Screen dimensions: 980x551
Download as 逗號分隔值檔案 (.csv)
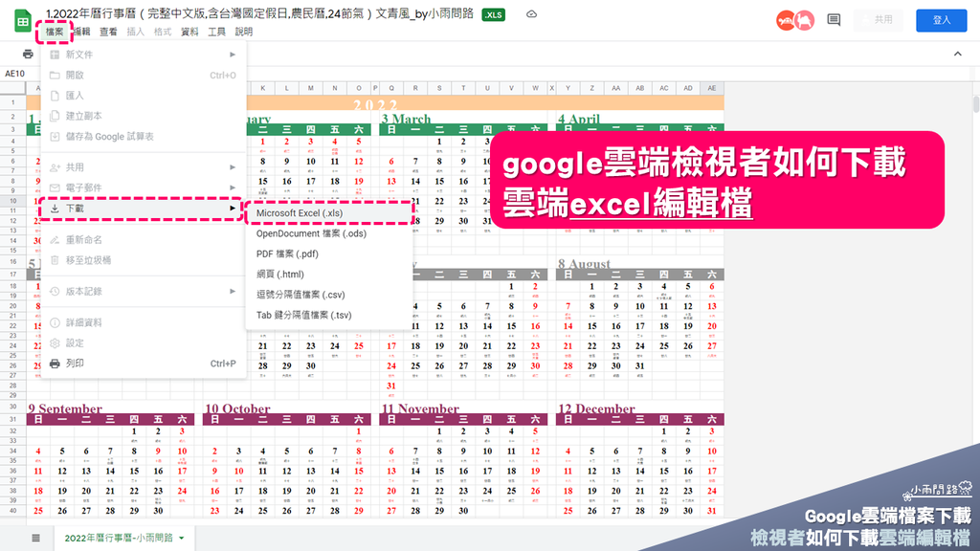coord(329,295)
